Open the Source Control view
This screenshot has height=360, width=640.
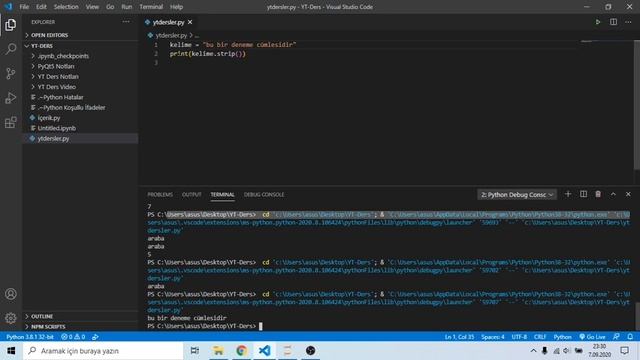tap(11, 73)
